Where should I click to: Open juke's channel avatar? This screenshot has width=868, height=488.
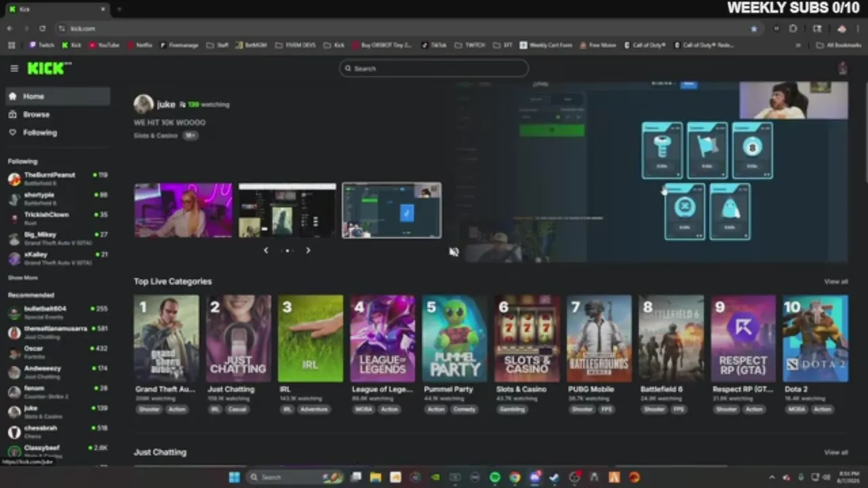(x=143, y=104)
